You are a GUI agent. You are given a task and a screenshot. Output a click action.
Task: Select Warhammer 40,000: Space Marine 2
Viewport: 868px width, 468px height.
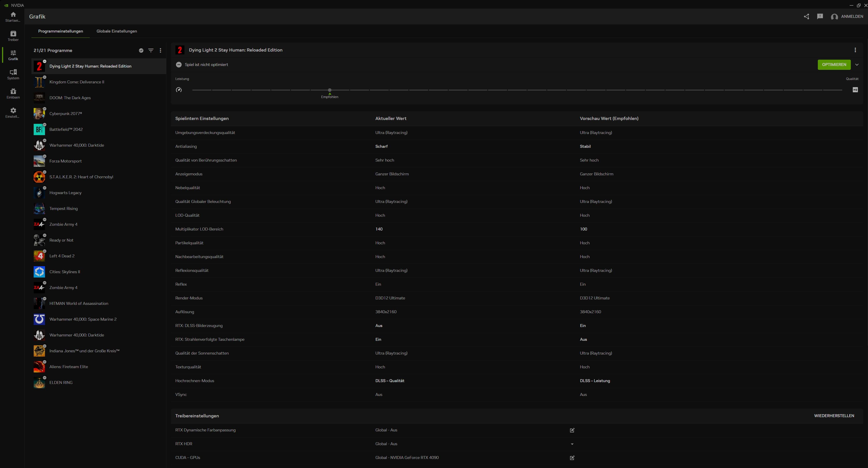coord(99,319)
